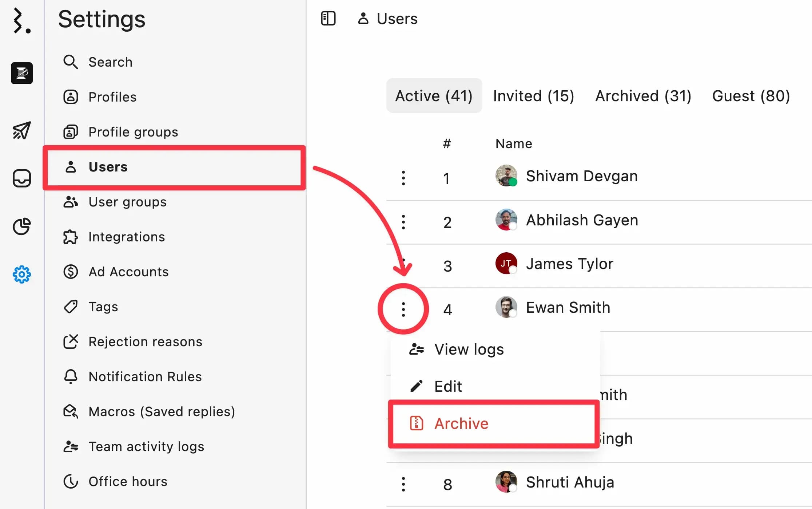
Task: Switch to the Invited (15) tab
Action: [x=533, y=96]
